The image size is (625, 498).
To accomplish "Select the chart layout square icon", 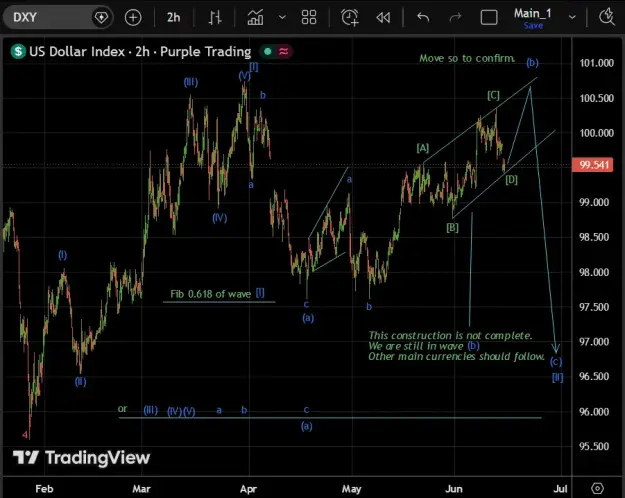I will click(489, 18).
